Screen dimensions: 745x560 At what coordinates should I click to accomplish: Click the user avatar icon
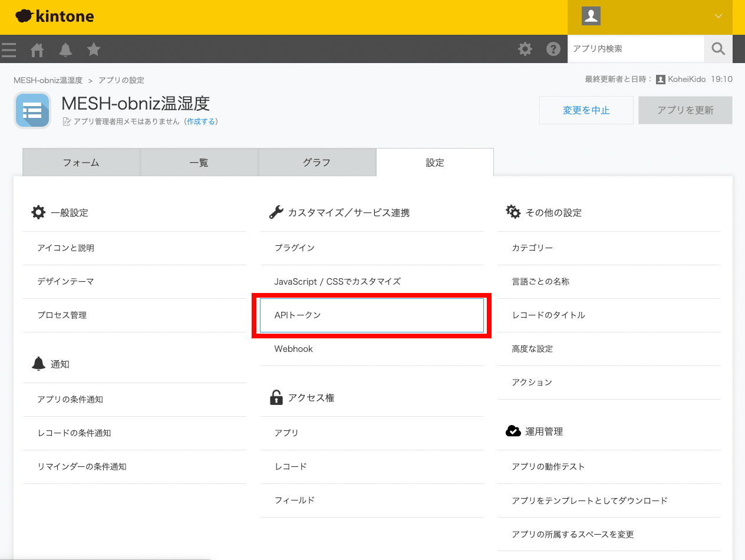(591, 17)
